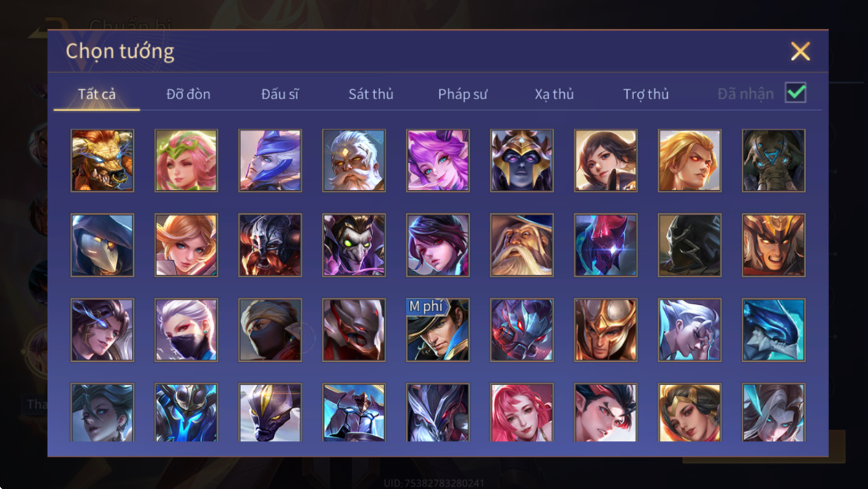Open the Sát thủ tab

tap(371, 94)
